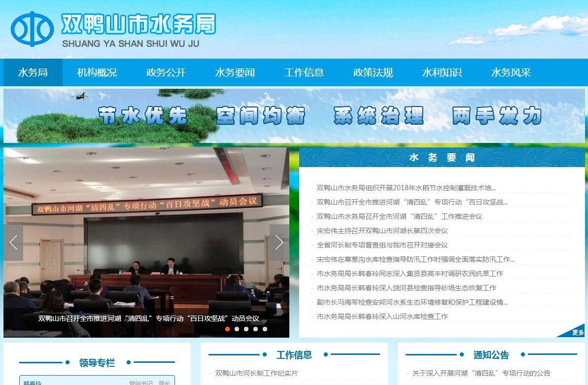This screenshot has height=385, width=588.
Task: Select the second carousel indicator dot
Action: pos(237,329)
